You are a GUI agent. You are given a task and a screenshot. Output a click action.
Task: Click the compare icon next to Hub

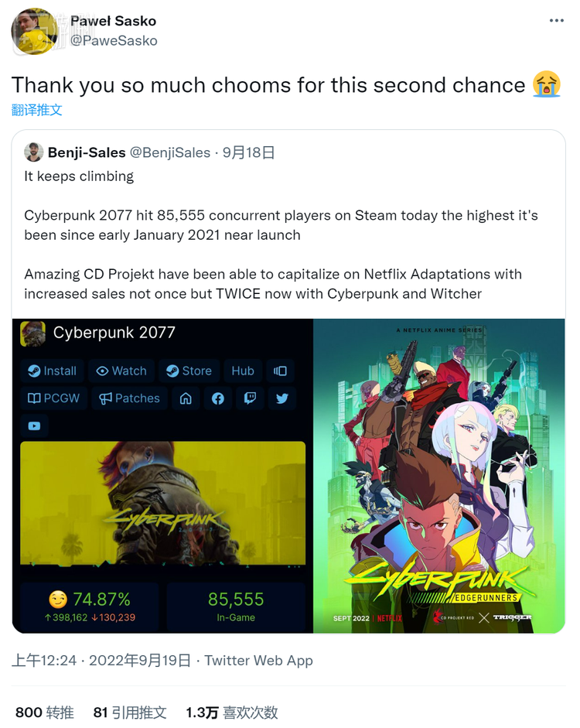pos(280,371)
